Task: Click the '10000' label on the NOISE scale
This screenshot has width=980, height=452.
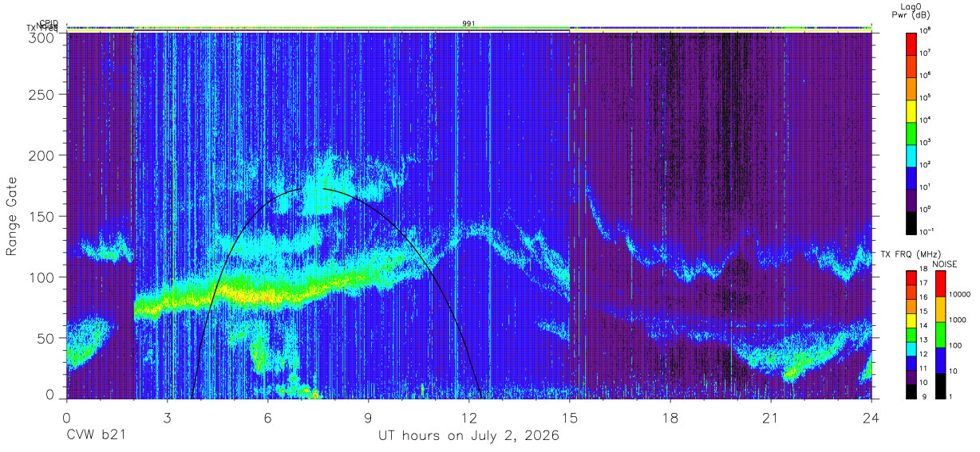Action: [961, 295]
